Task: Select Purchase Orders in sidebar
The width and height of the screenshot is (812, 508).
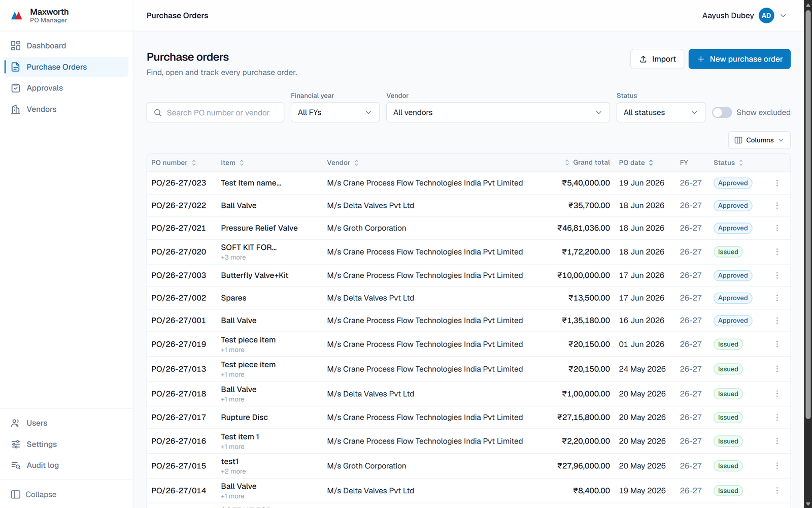Action: click(x=66, y=67)
